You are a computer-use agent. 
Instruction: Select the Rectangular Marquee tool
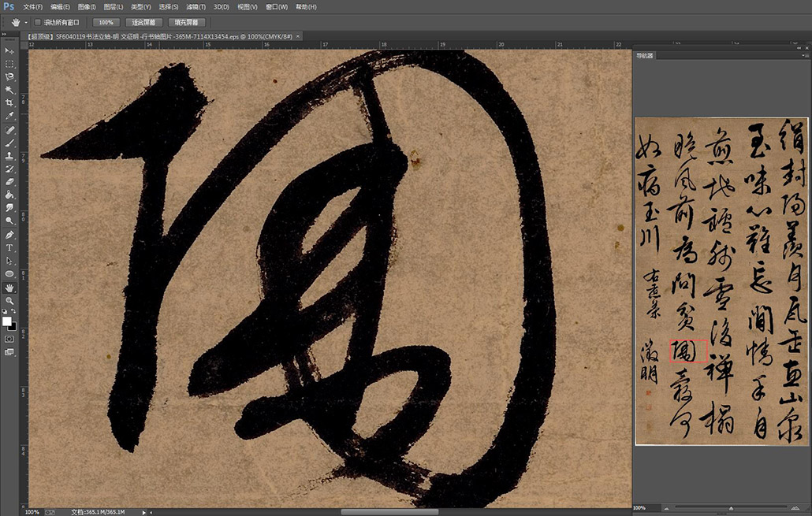click(x=9, y=64)
